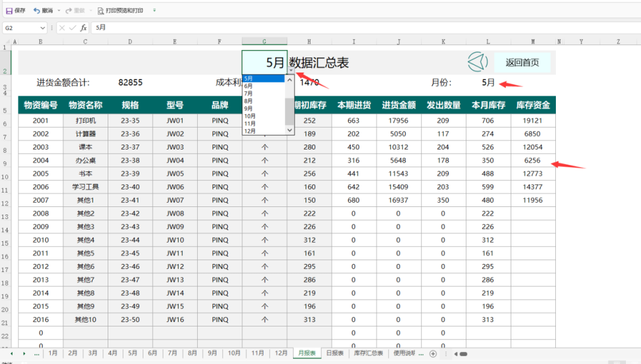Select column H header
Viewport: 641px width, 364px height.
309,42
